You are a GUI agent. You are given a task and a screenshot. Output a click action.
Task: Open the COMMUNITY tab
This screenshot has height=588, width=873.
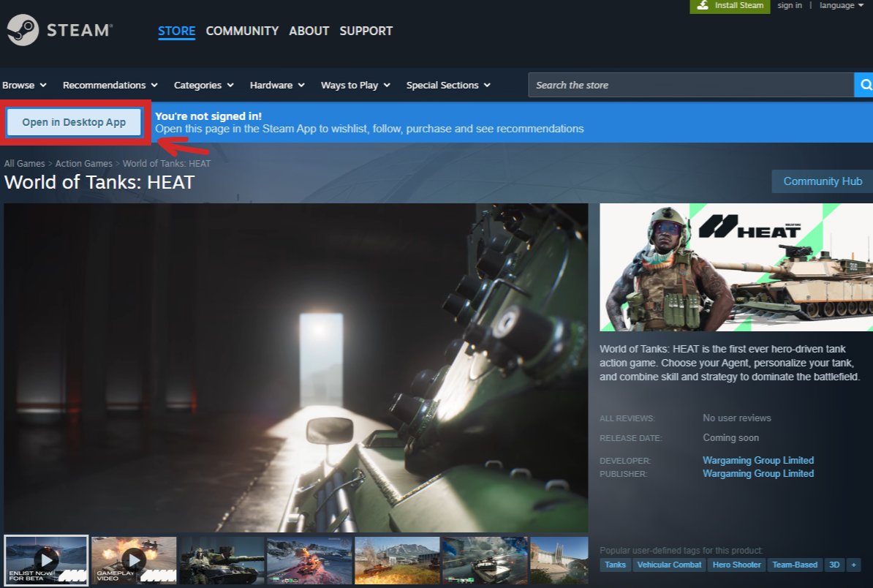(242, 31)
